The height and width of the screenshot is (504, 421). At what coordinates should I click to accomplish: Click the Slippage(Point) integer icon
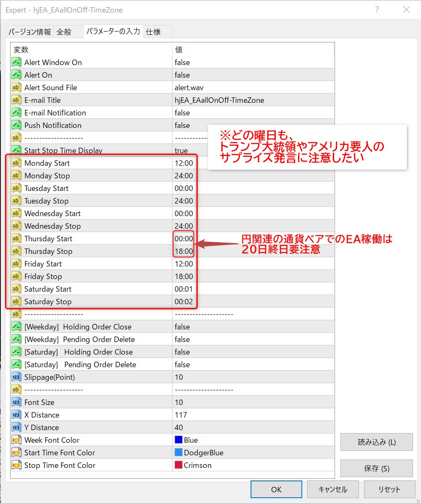coord(16,377)
